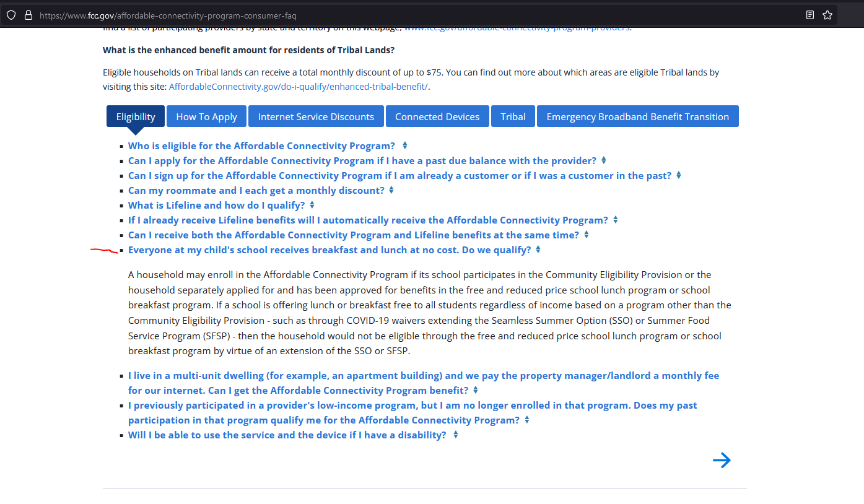This screenshot has height=504, width=864.
Task: Expand 'Who is eligible for the Affordable Connectivity Program?'
Action: 261,146
